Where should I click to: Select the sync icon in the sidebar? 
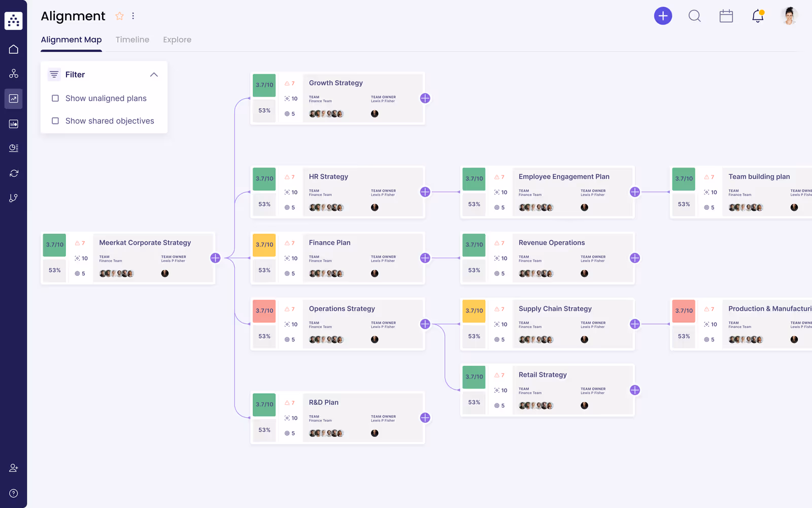pos(14,173)
